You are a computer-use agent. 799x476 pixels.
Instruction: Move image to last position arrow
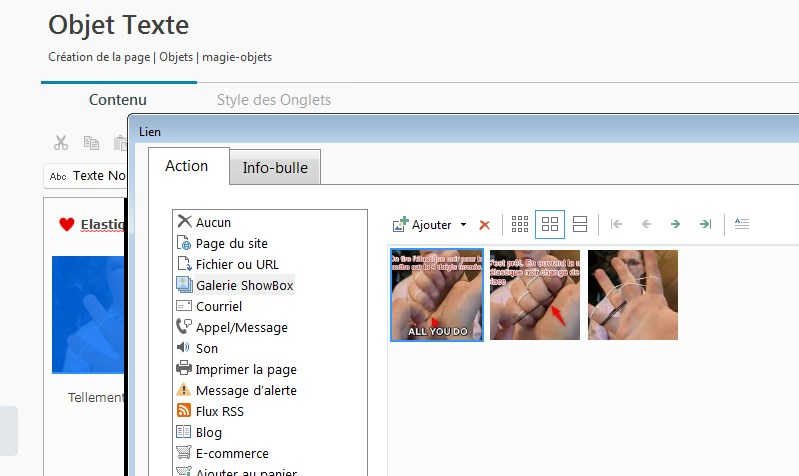point(706,224)
